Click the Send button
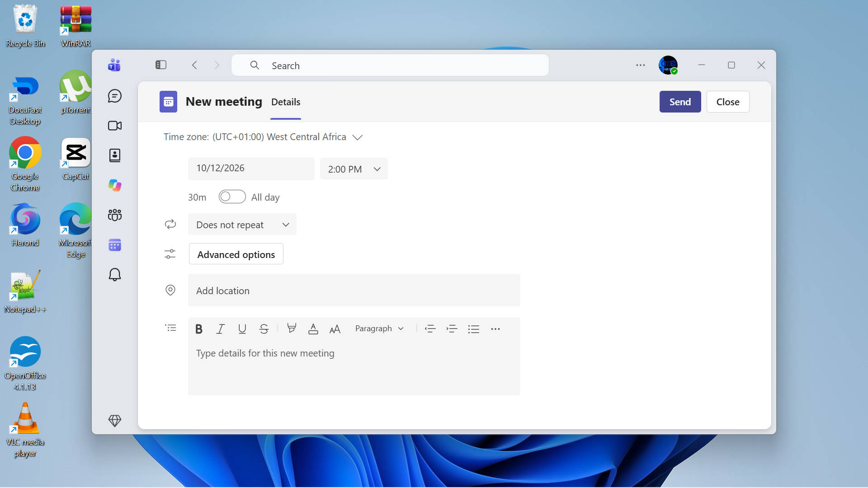868x488 pixels. tap(680, 102)
